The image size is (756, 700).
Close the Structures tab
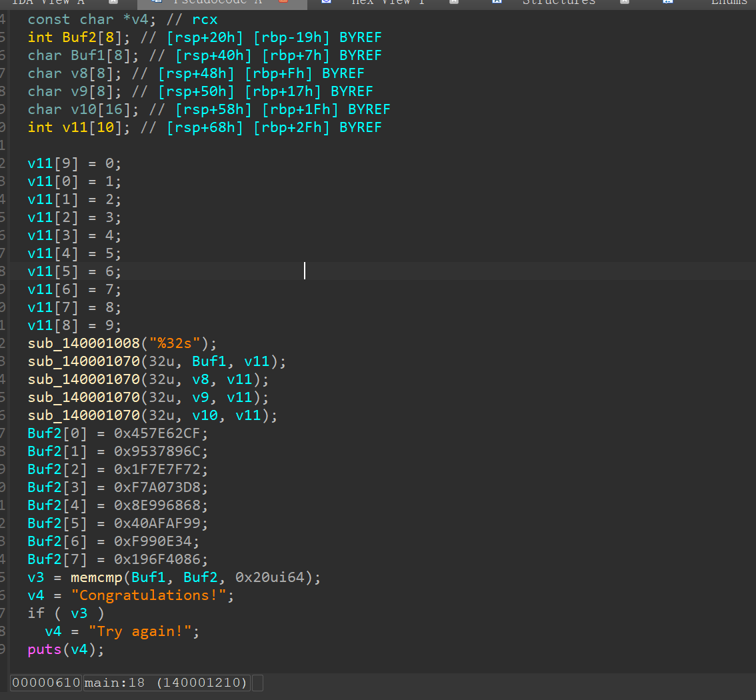tap(625, 2)
